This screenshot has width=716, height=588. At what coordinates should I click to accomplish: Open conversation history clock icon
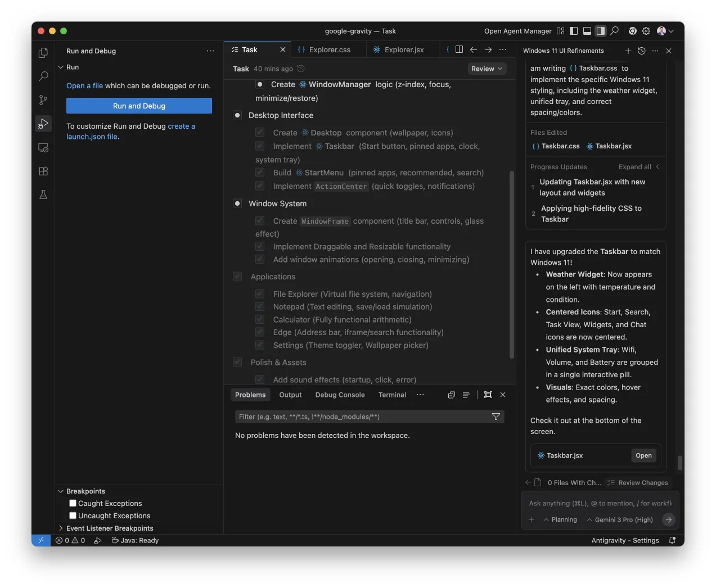[x=641, y=51]
